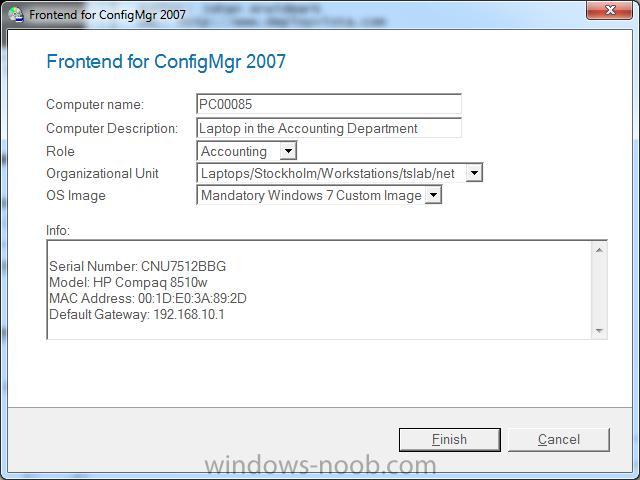Focus the Computer name field PC00085
The height and width of the screenshot is (480, 640).
pos(329,104)
